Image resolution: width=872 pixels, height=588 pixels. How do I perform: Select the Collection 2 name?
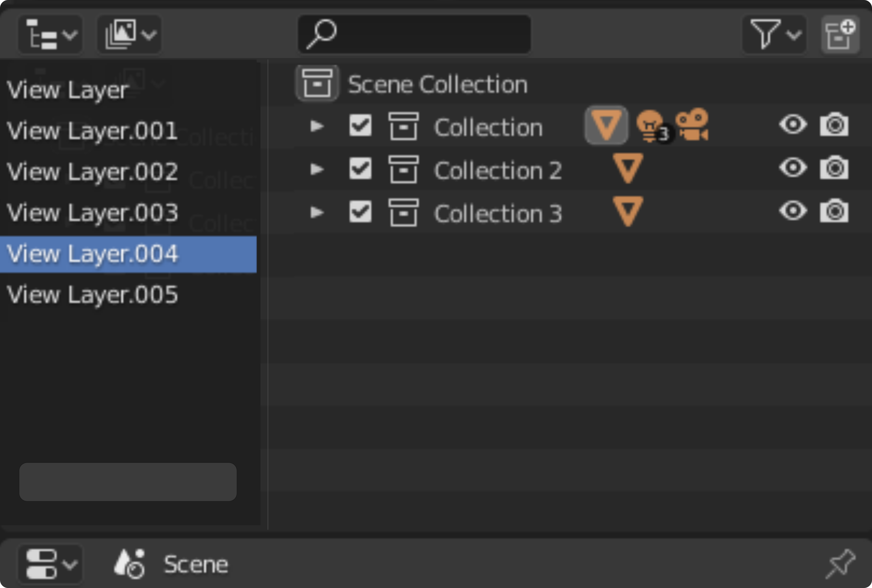coord(498,171)
